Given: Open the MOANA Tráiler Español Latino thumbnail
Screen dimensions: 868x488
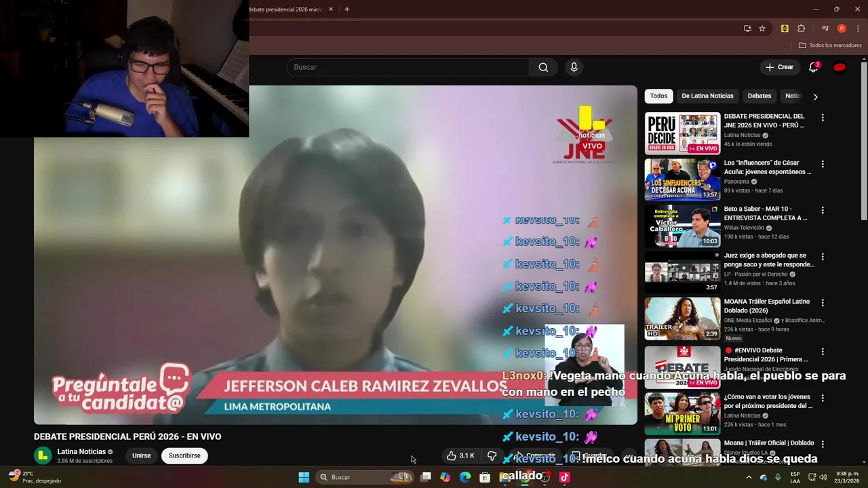Looking at the screenshot, I should [x=682, y=319].
